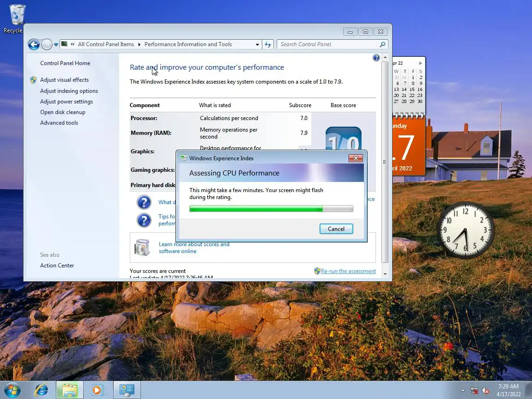Open Windows Explorer from taskbar
This screenshot has height=399, width=532.
(x=69, y=390)
